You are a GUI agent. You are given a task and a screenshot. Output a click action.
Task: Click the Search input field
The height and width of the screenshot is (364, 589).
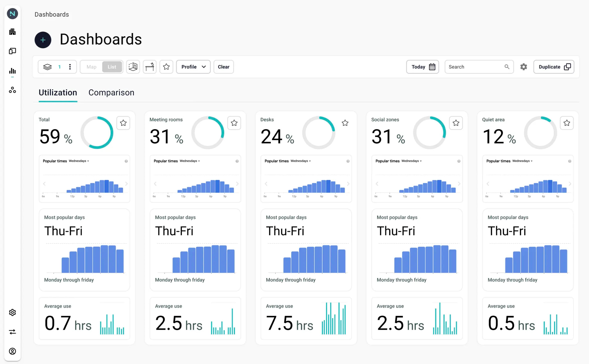click(x=475, y=67)
